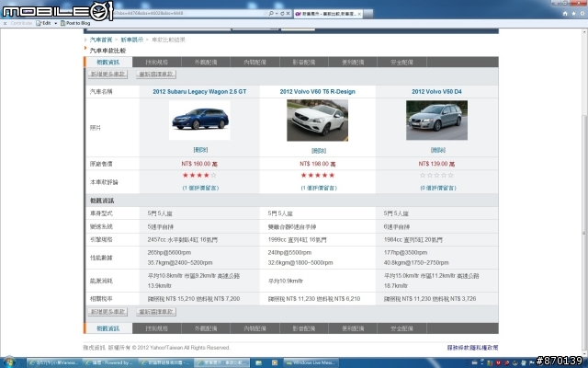Switch to the lower 影音配備 tab
The height and width of the screenshot is (368, 588).
304,328
